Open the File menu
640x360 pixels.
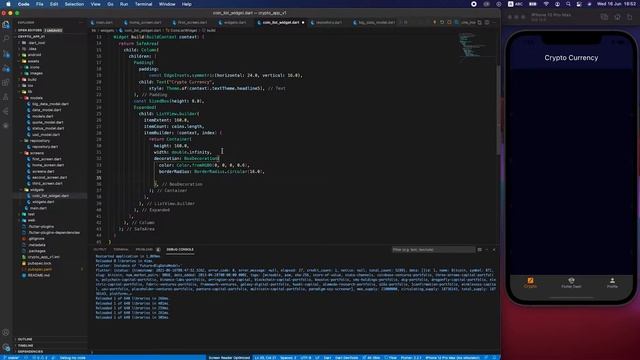39,4
